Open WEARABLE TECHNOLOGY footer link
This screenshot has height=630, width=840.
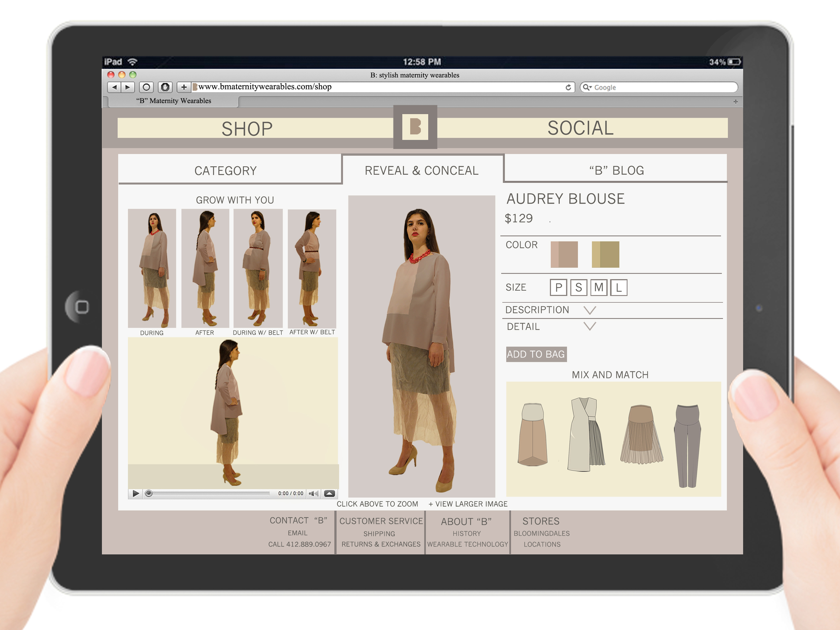(467, 544)
